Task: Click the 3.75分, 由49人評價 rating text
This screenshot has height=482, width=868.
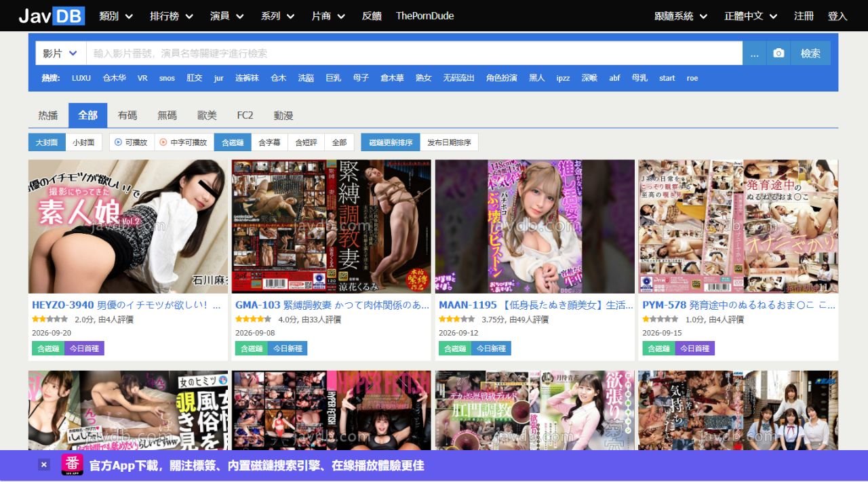Action: click(x=515, y=319)
